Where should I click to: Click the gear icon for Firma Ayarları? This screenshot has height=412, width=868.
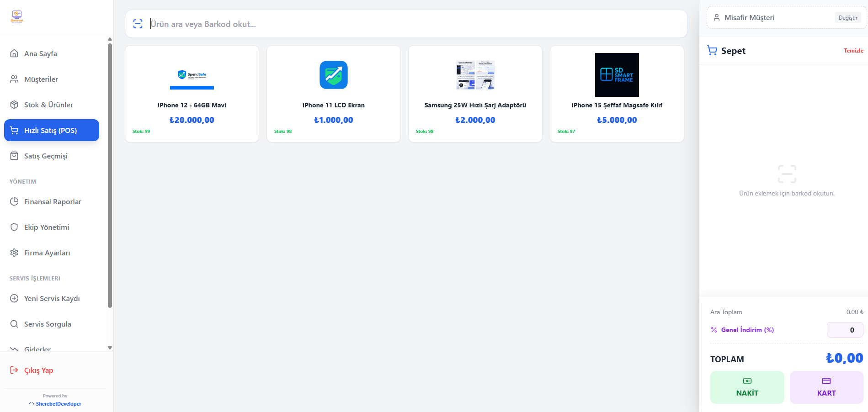pyautogui.click(x=14, y=253)
